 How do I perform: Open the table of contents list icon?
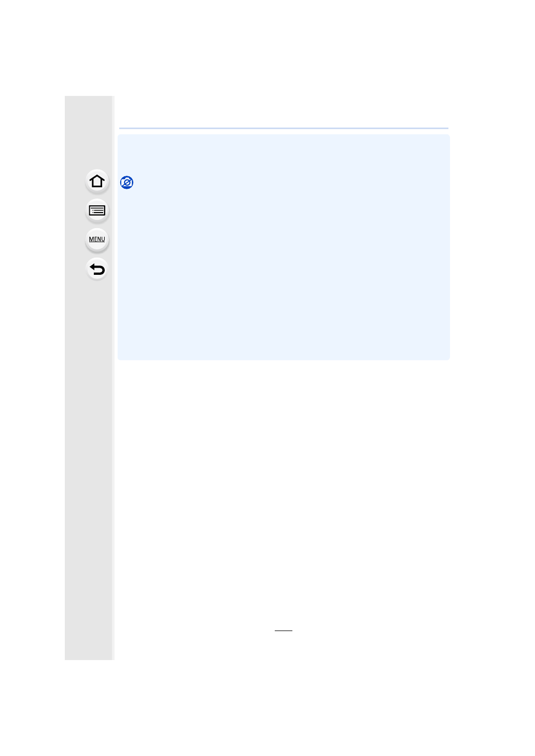click(97, 211)
